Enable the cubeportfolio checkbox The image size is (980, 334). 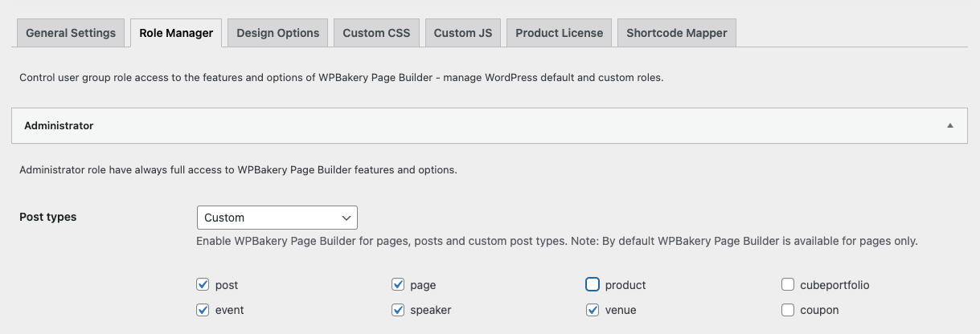(788, 285)
